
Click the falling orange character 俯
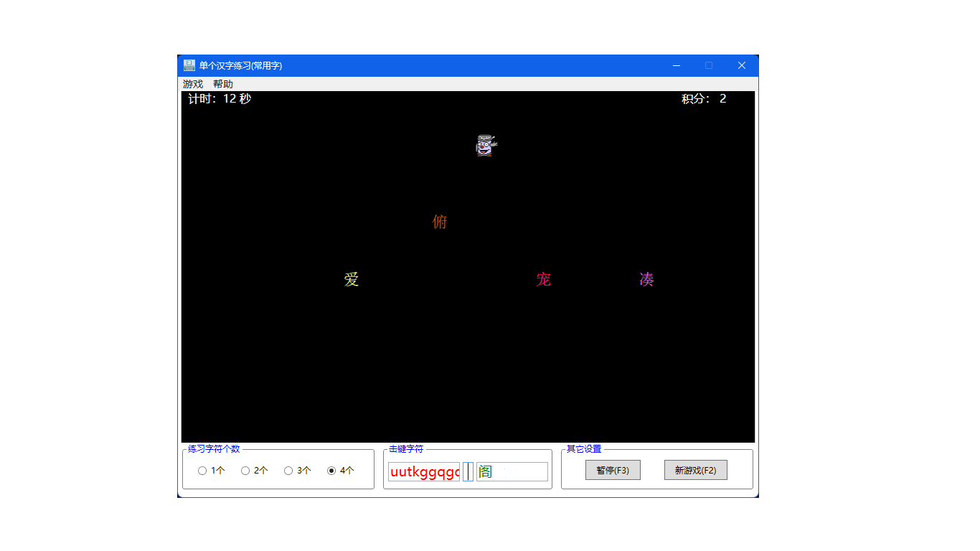[440, 222]
